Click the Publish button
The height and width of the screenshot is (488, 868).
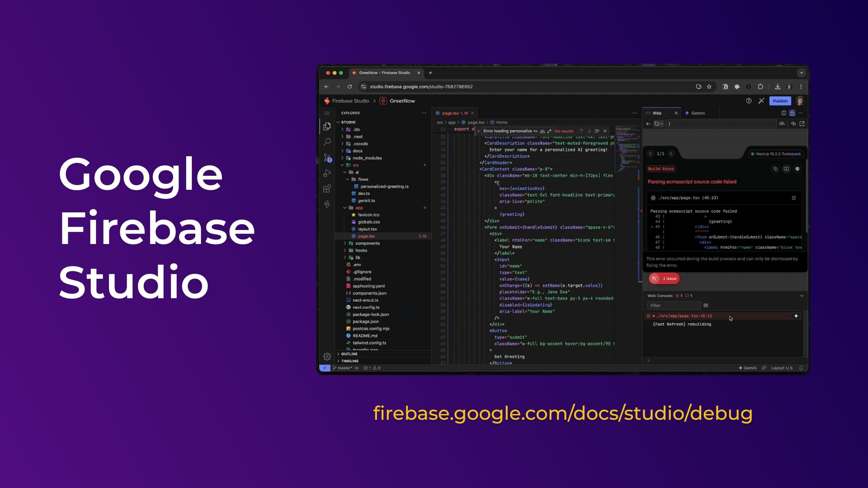tap(780, 101)
